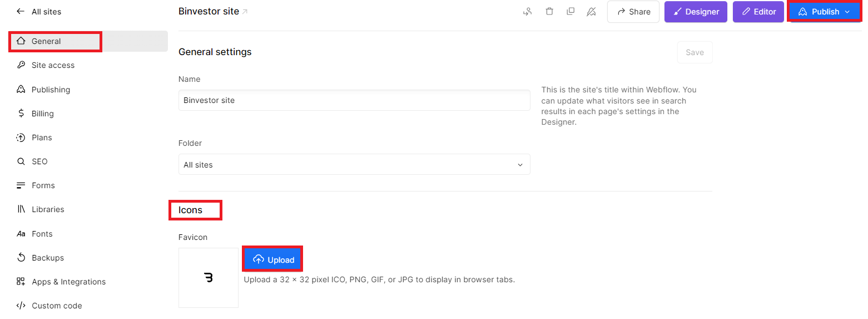Click the Icons section heading
This screenshot has width=868, height=319.
pyautogui.click(x=191, y=210)
